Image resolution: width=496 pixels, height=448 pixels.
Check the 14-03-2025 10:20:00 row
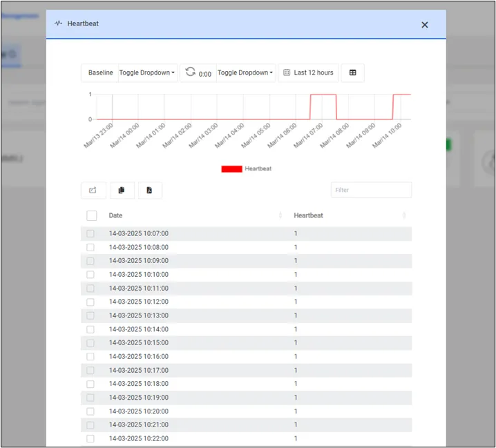90,411
